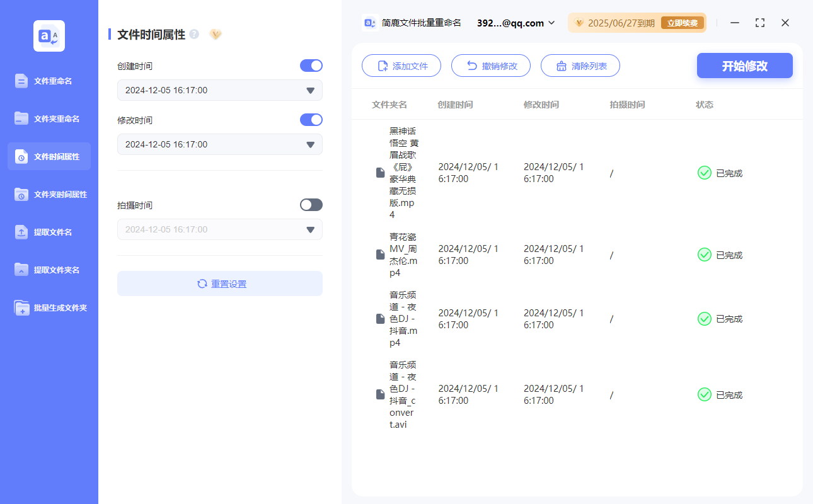813x504 pixels.
Task: Click the VIP crown icon near the title
Action: 216,35
